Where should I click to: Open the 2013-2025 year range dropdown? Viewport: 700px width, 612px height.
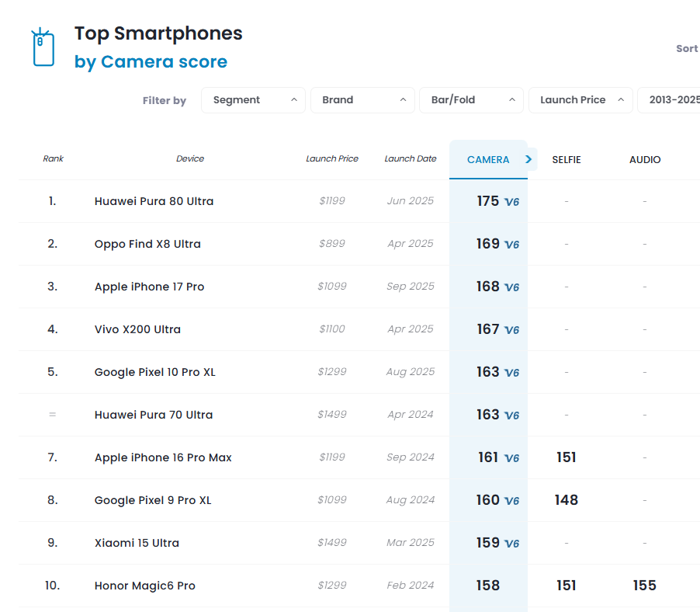pos(669,100)
